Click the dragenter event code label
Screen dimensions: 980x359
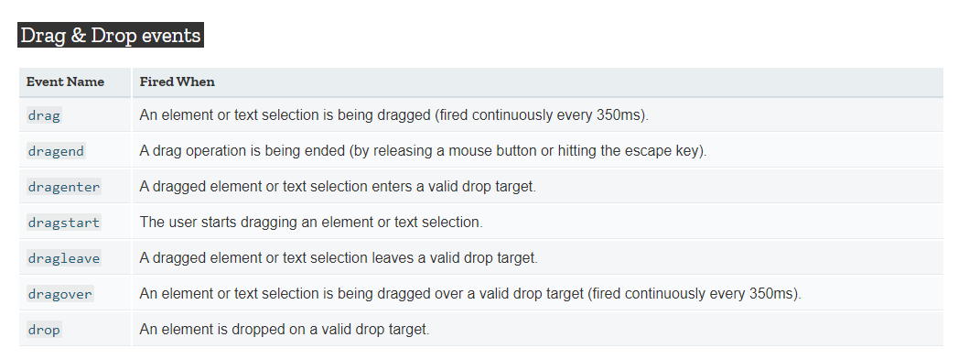[64, 187]
